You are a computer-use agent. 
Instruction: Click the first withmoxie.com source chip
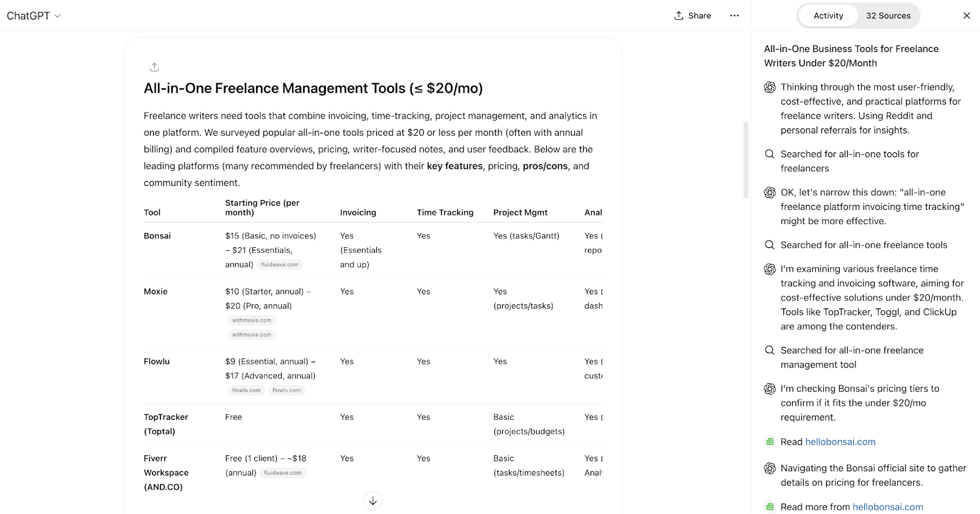point(251,321)
